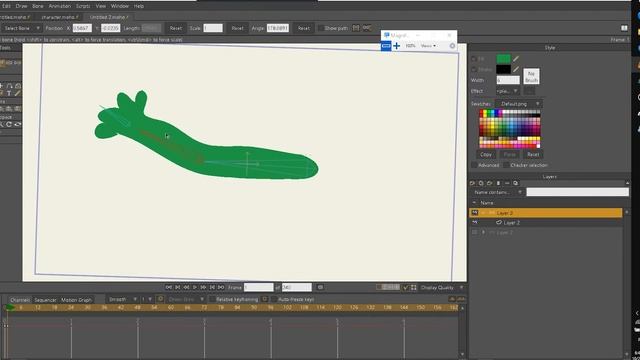The height and width of the screenshot is (360, 640).
Task: Click the icon right of Relative keyframing
Action: [x=264, y=299]
